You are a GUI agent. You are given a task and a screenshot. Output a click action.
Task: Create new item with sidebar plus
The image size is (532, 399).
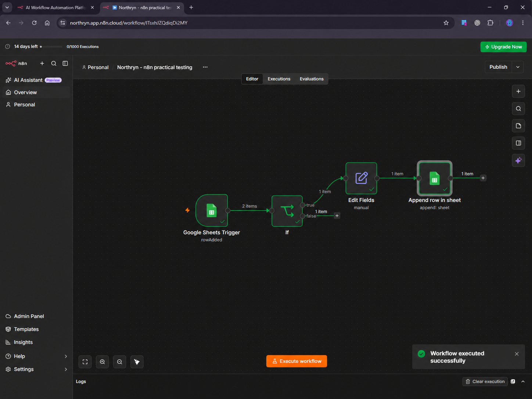click(42, 64)
